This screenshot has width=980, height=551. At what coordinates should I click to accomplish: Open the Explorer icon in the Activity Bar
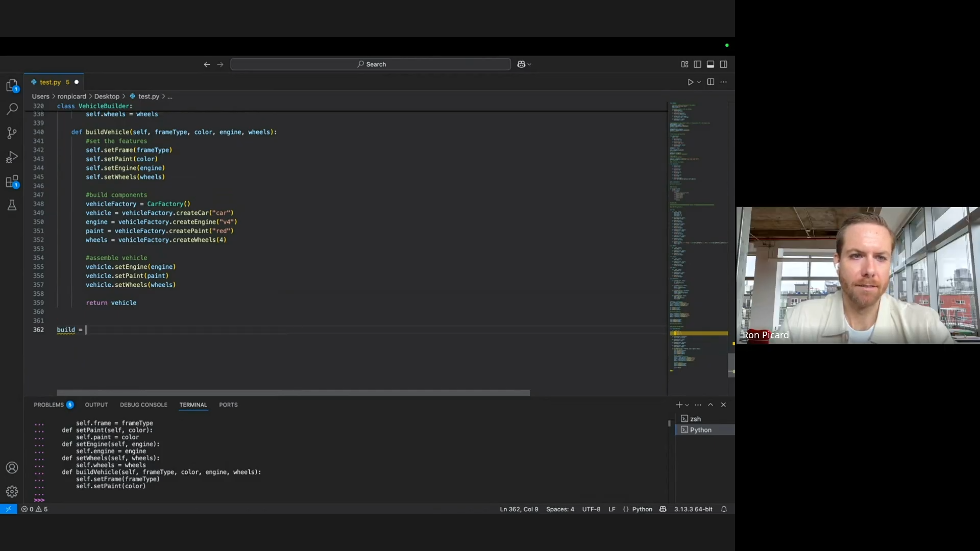point(12,85)
